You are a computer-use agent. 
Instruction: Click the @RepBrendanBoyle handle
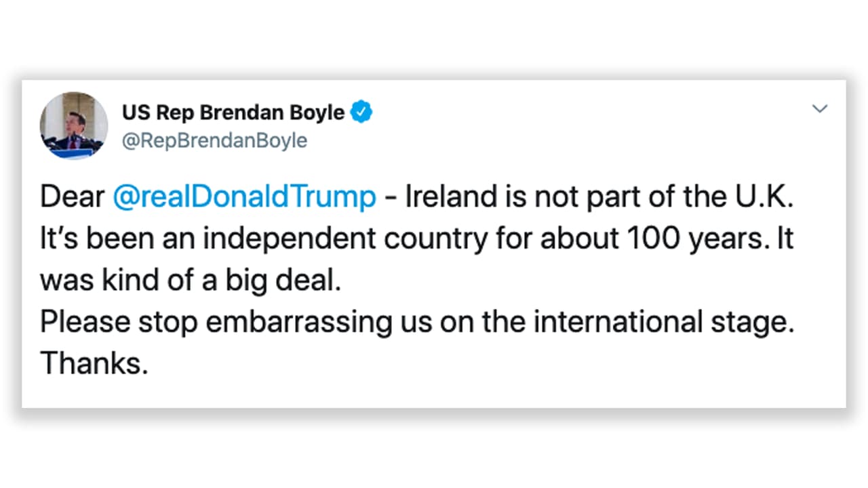tap(214, 140)
